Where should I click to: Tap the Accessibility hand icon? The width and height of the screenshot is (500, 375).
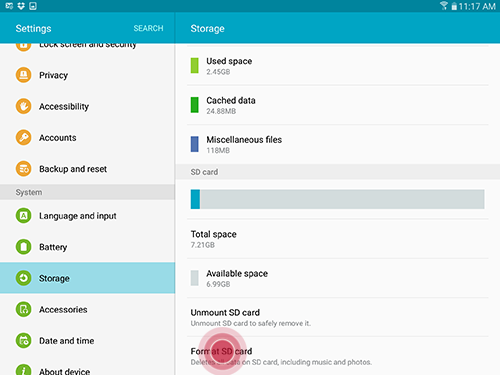click(23, 106)
